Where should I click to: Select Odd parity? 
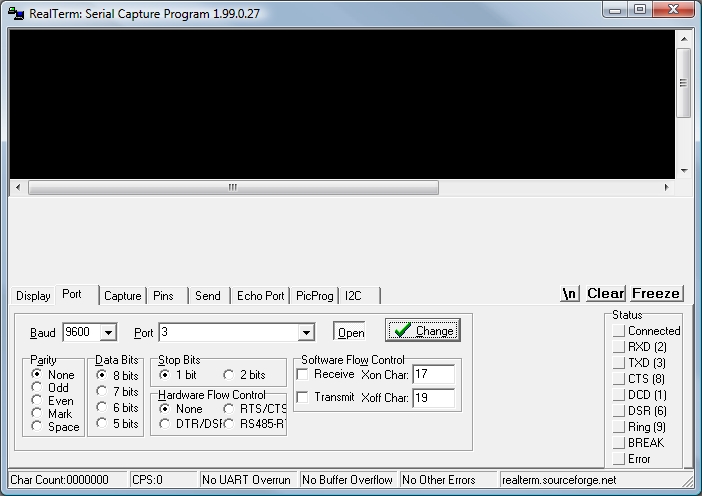pyautogui.click(x=50, y=387)
